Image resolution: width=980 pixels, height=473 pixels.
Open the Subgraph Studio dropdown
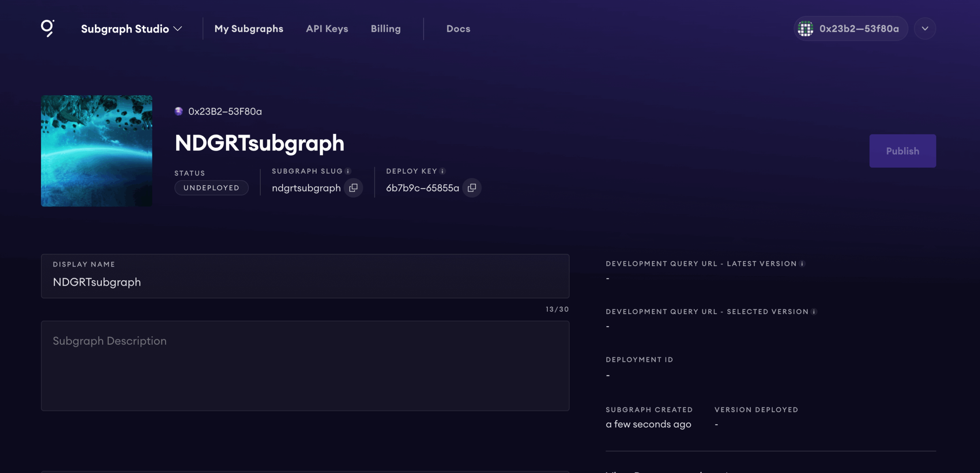coord(131,29)
